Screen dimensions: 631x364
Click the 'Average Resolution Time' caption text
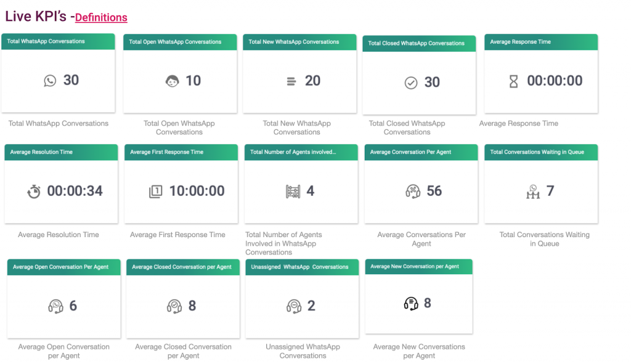59,235
